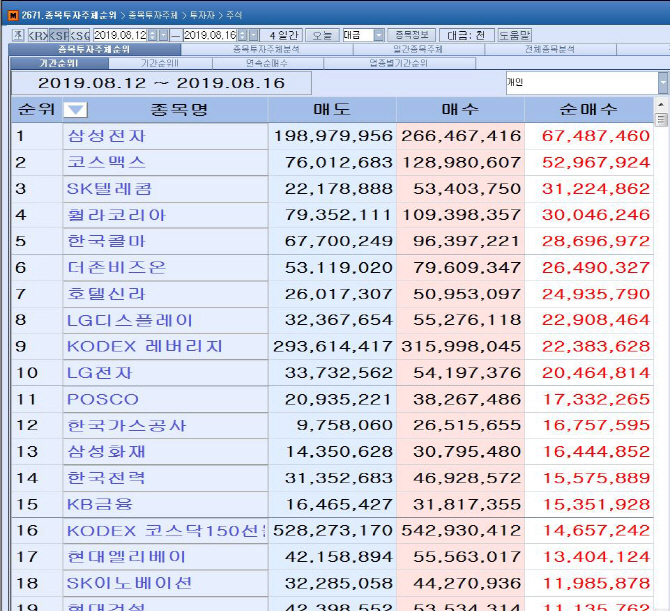670x611 pixels.
Task: Open stock KB금융 in the list
Action: pyautogui.click(x=100, y=505)
